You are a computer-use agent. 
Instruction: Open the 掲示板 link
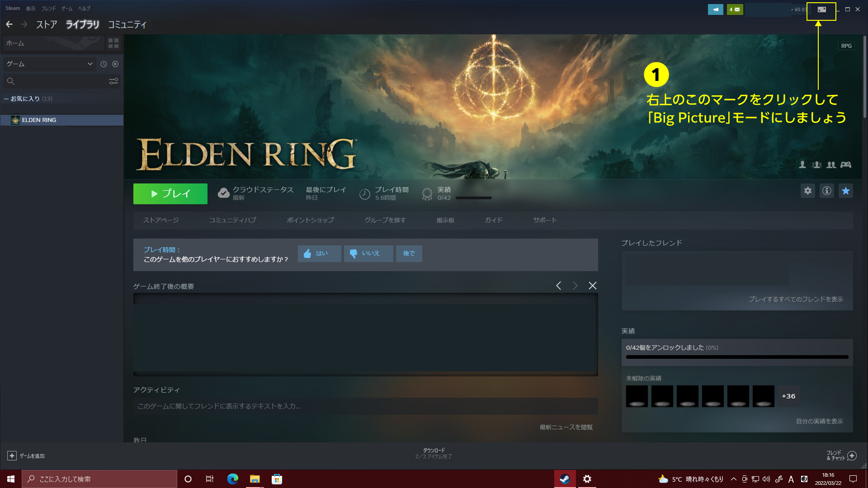coord(445,220)
